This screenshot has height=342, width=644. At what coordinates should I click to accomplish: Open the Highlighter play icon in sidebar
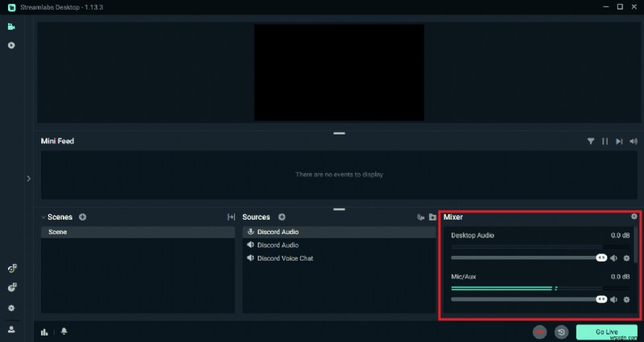[x=11, y=45]
